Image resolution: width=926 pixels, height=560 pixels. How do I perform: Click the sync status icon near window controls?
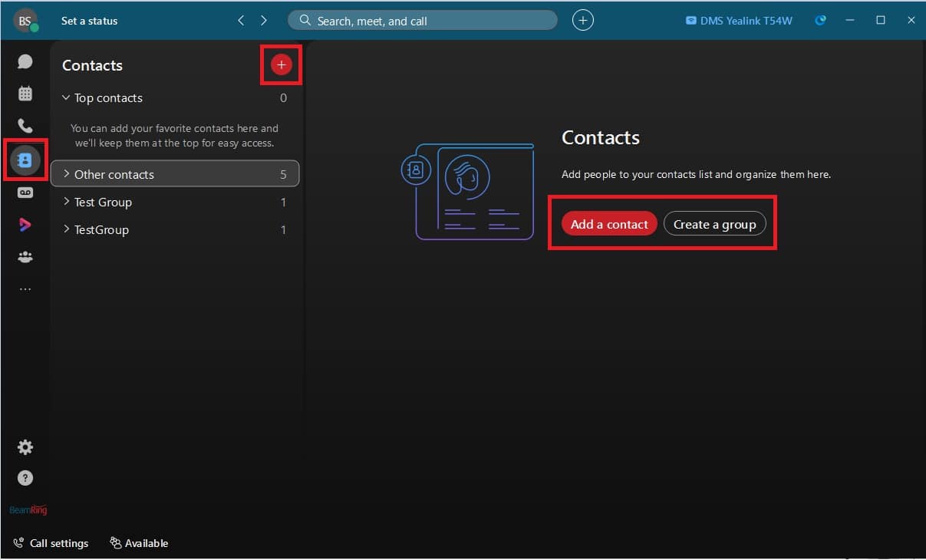(820, 21)
